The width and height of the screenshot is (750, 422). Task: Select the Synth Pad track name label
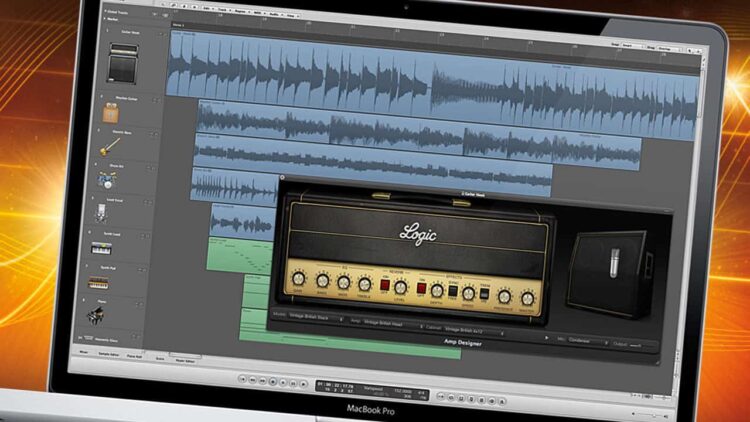tap(108, 268)
